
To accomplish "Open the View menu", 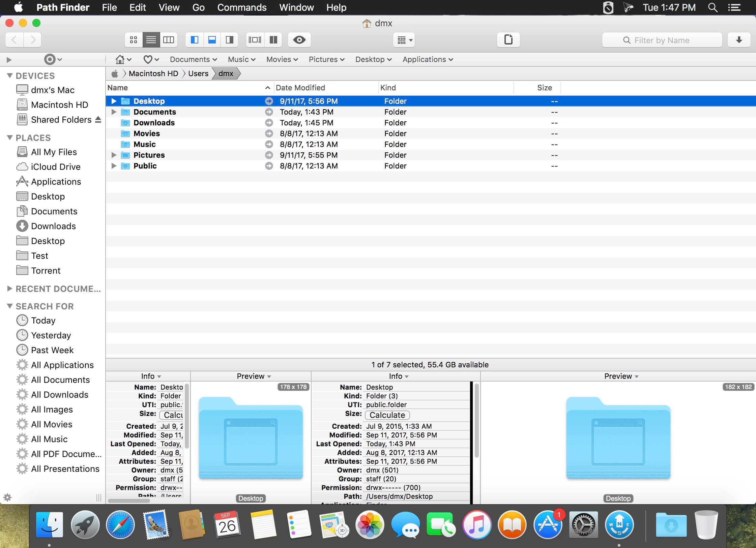I will (x=169, y=7).
